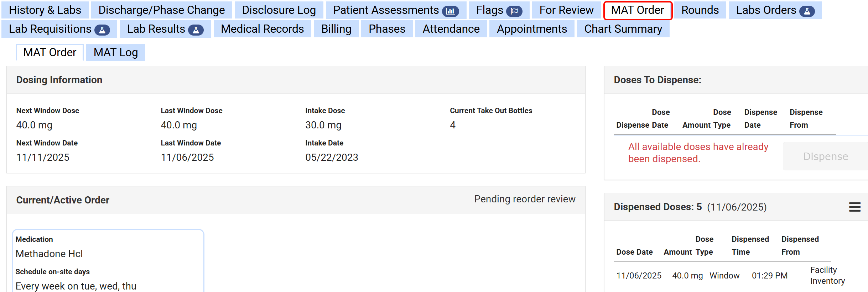This screenshot has width=868, height=292.
Task: Click the flag icon on Flags tab
Action: pyautogui.click(x=514, y=11)
